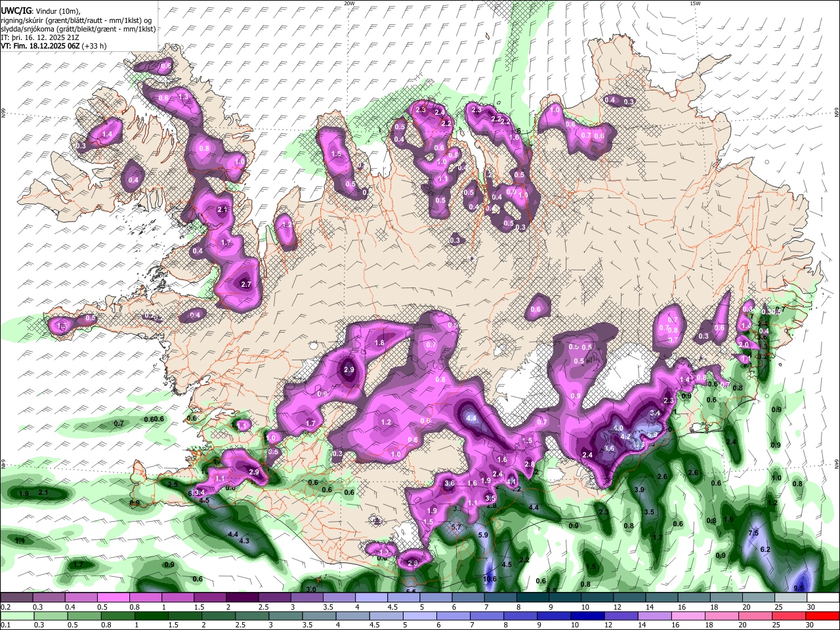Click the 0.2 label in the snow legend
The image size is (840, 630).
5,607
